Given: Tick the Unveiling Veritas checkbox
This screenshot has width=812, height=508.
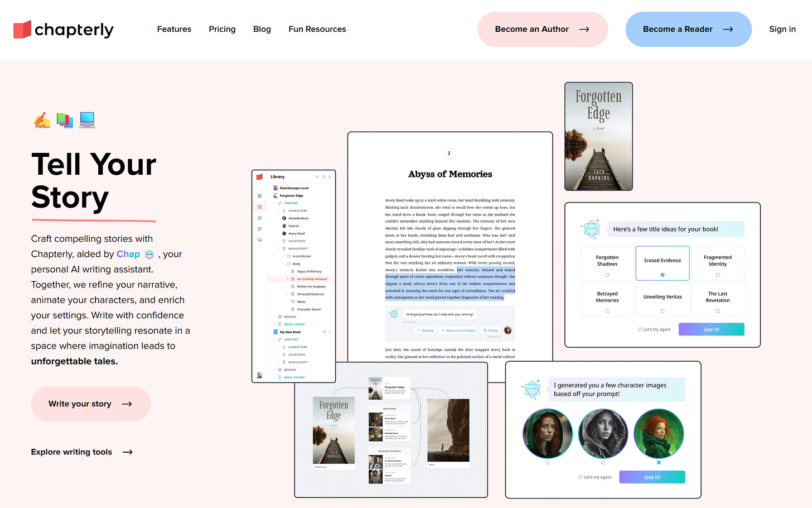Looking at the screenshot, I should coord(663,311).
